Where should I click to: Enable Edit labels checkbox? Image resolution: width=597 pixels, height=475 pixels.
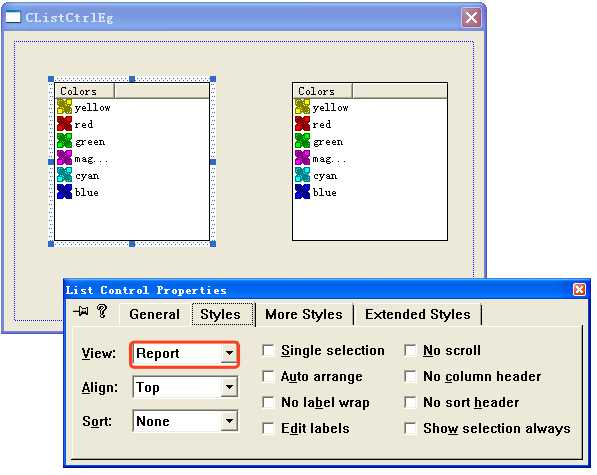(x=268, y=428)
